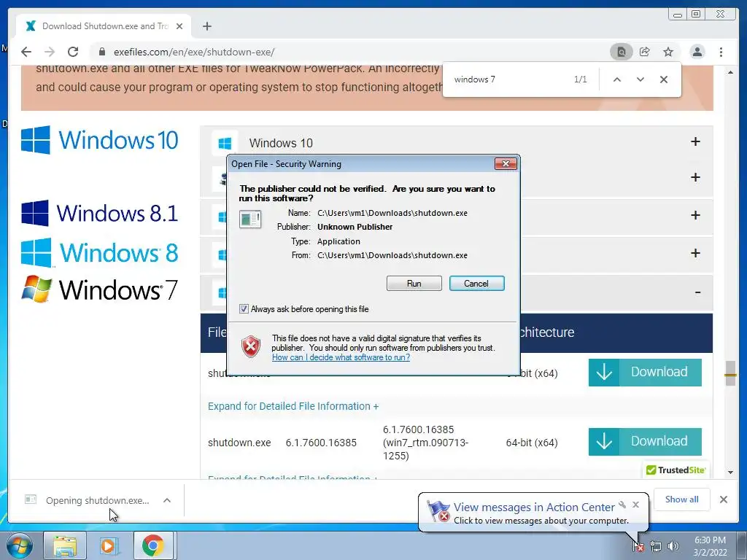This screenshot has height=560, width=747.
Task: Go forward with the browser forward arrow
Action: [50, 52]
